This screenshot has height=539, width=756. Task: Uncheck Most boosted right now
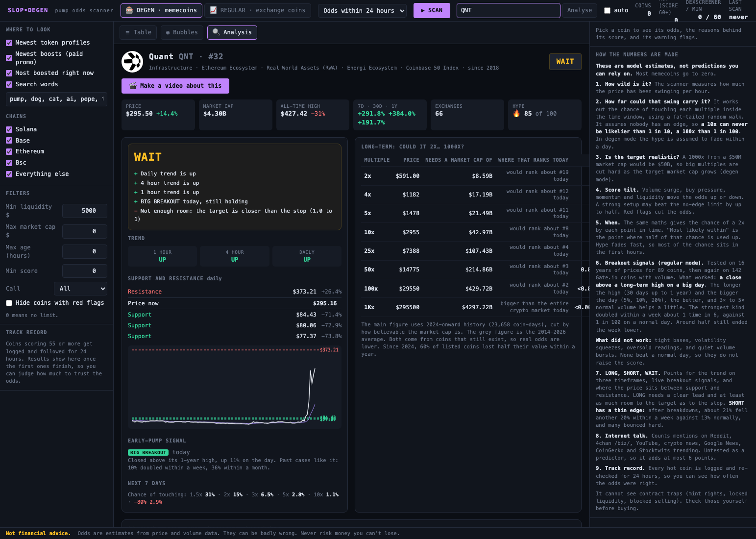click(9, 73)
